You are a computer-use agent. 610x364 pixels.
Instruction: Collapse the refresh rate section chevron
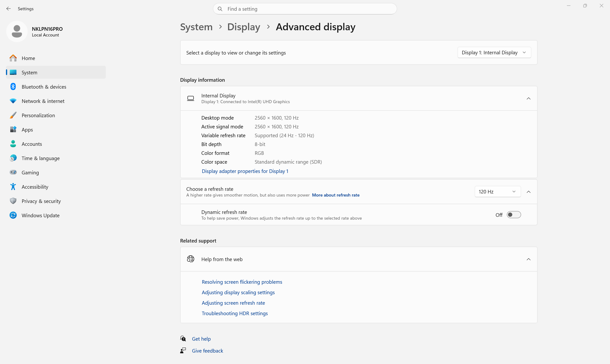pos(529,192)
